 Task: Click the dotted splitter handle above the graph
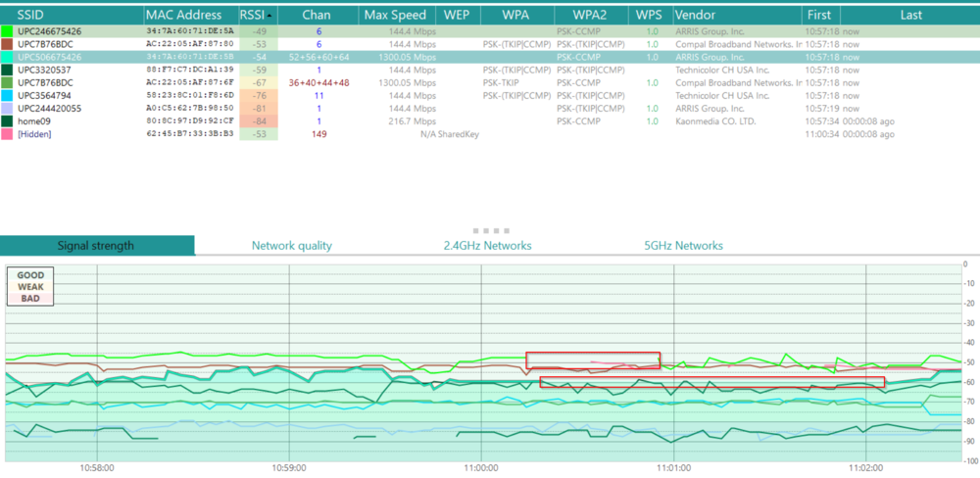click(x=489, y=231)
